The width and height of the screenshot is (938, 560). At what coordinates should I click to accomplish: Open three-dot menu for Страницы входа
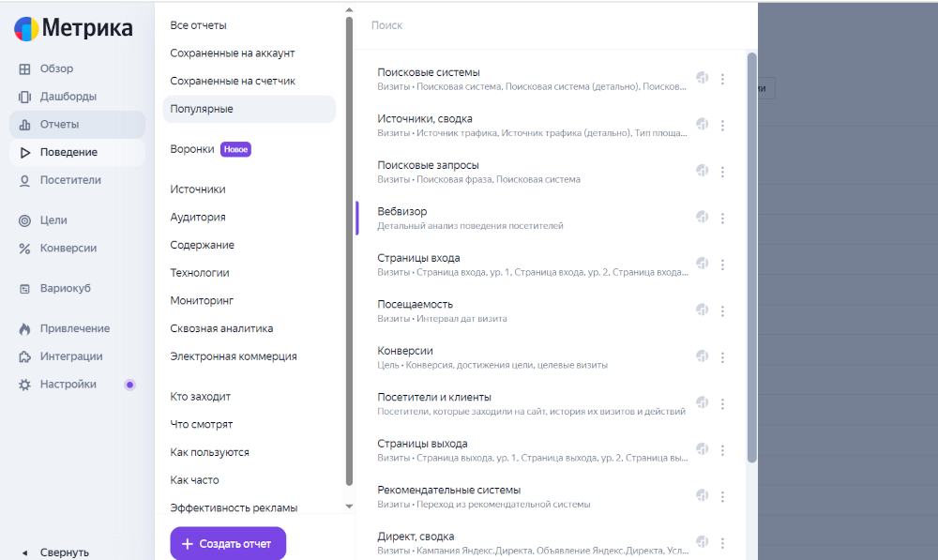coord(722,265)
